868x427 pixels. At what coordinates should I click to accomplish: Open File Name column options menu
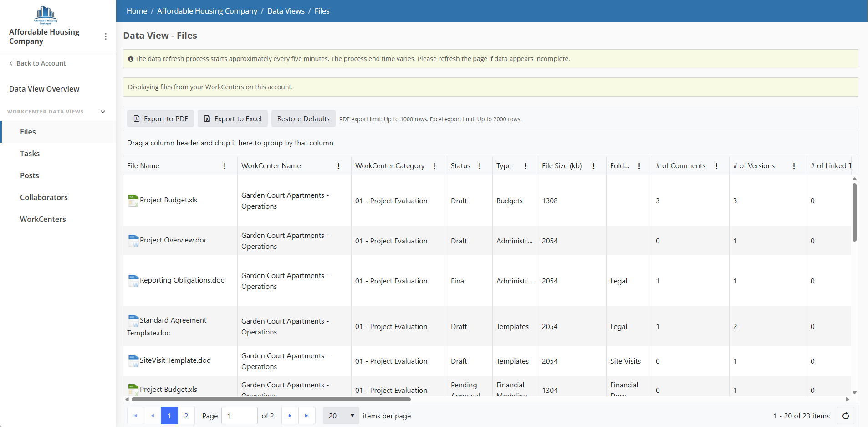225,166
